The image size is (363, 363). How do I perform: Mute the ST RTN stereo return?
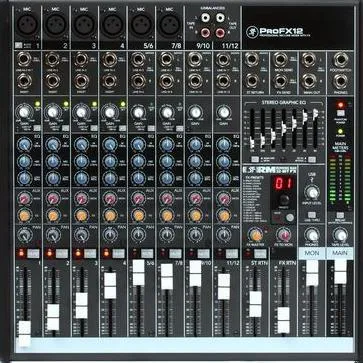(x=261, y=253)
